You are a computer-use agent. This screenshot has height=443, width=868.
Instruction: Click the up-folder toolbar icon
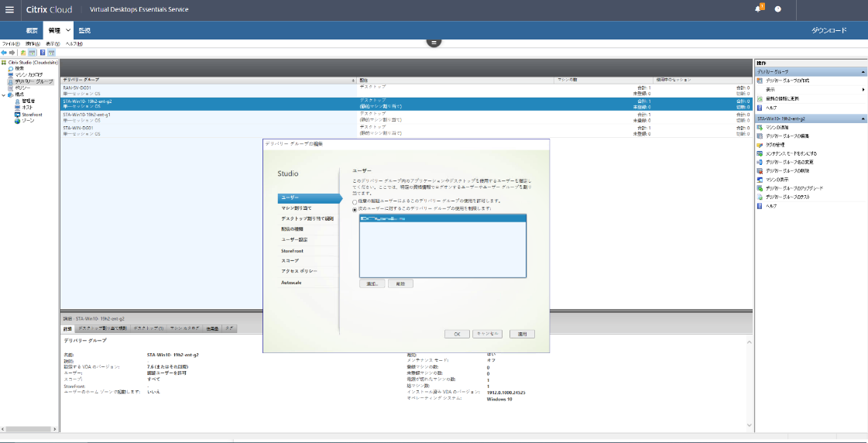pyautogui.click(x=23, y=53)
